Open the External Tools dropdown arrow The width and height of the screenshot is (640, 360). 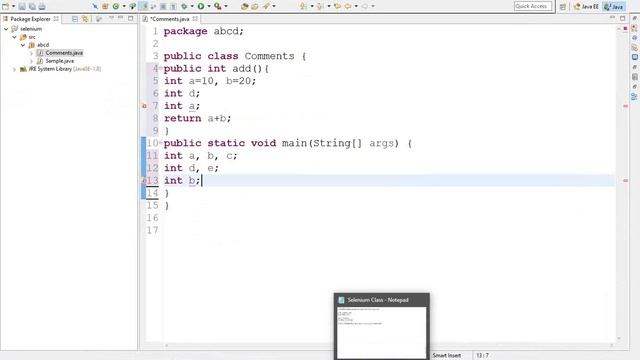pos(226,6)
